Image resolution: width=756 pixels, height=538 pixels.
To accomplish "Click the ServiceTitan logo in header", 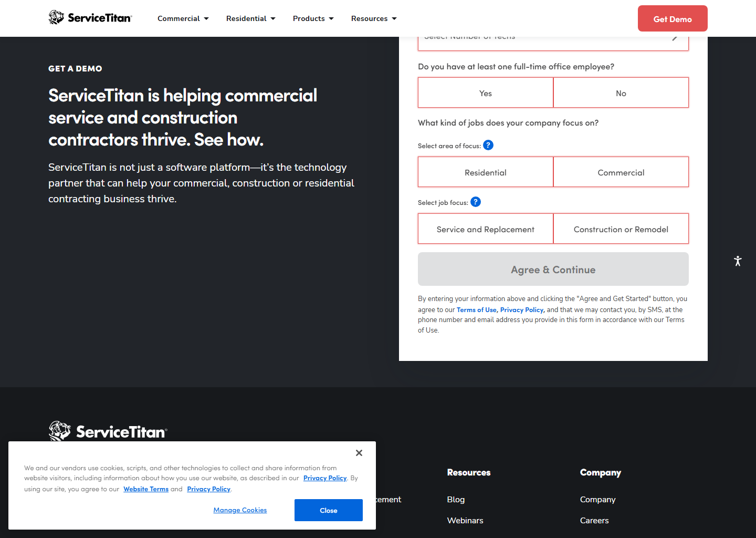I will point(90,18).
